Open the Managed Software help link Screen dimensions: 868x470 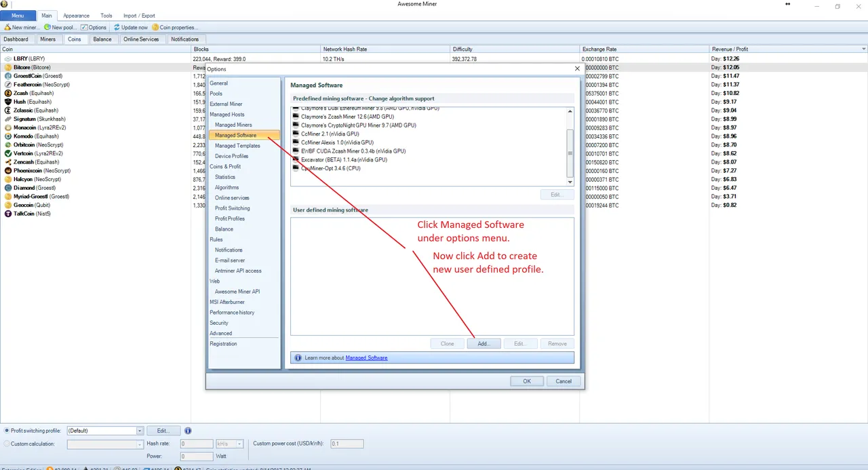(366, 357)
